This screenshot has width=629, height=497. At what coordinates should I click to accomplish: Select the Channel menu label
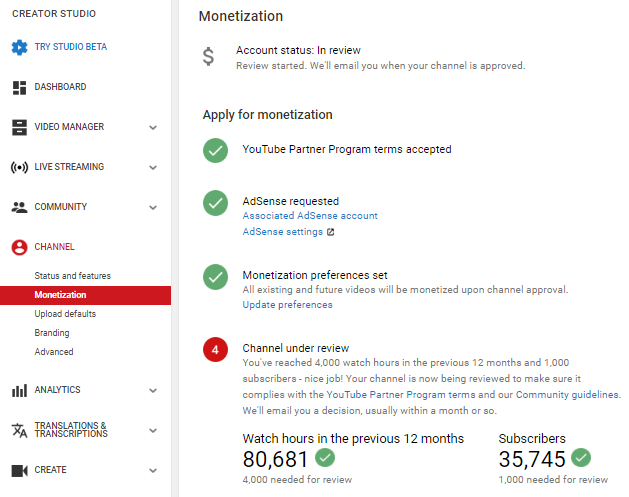click(54, 247)
